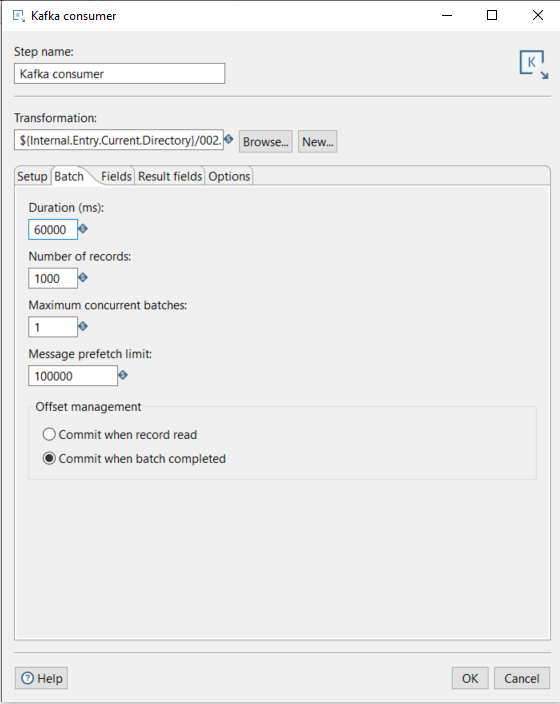Open the Fields tab
Viewport: 560px width, 704px height.
click(x=116, y=176)
